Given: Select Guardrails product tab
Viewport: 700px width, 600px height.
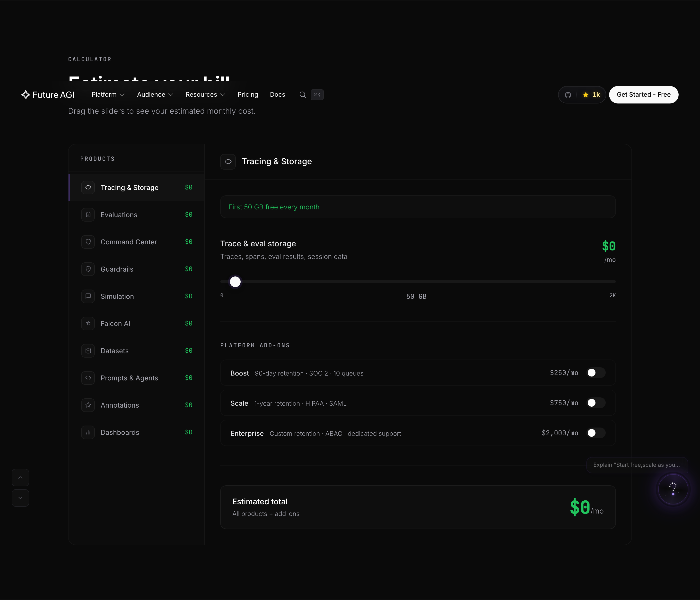Looking at the screenshot, I should 137,269.
